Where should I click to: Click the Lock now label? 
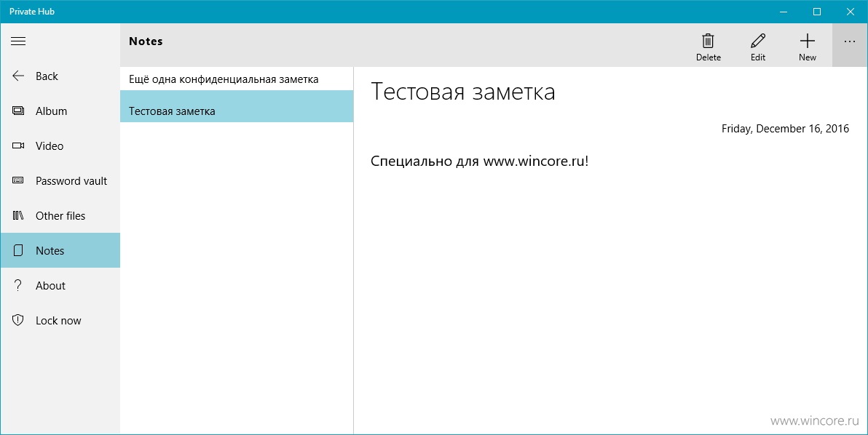pos(58,321)
